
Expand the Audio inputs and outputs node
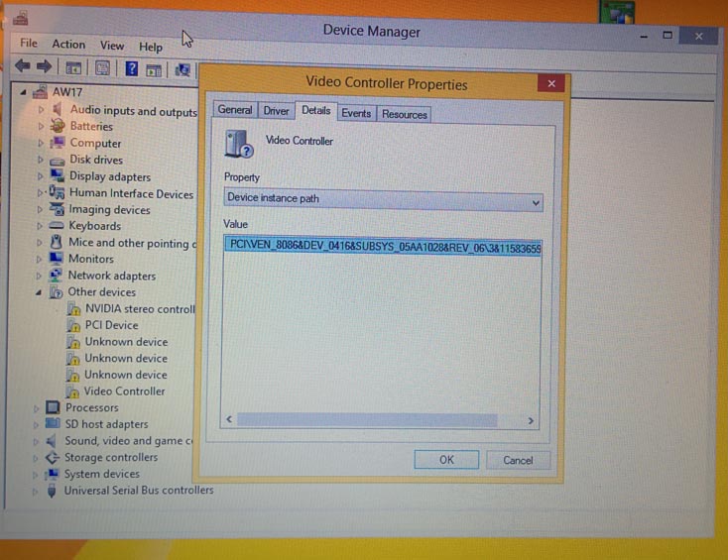[x=41, y=109]
